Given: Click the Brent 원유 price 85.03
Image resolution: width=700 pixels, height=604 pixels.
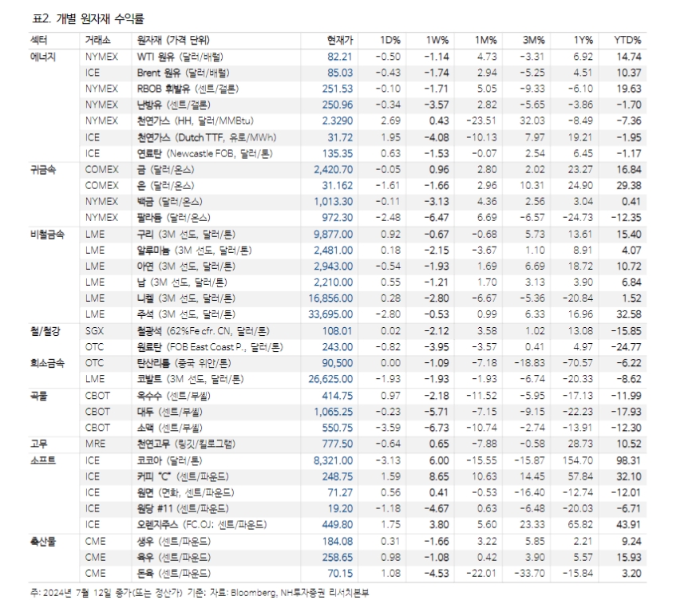Looking at the screenshot, I should coord(338,72).
